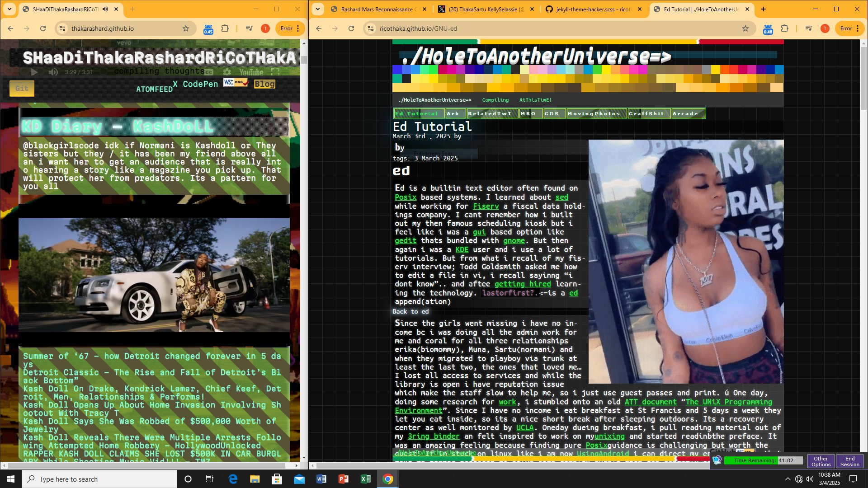
Task: Open the extensions puzzle icon in the right window
Action: tap(784, 28)
